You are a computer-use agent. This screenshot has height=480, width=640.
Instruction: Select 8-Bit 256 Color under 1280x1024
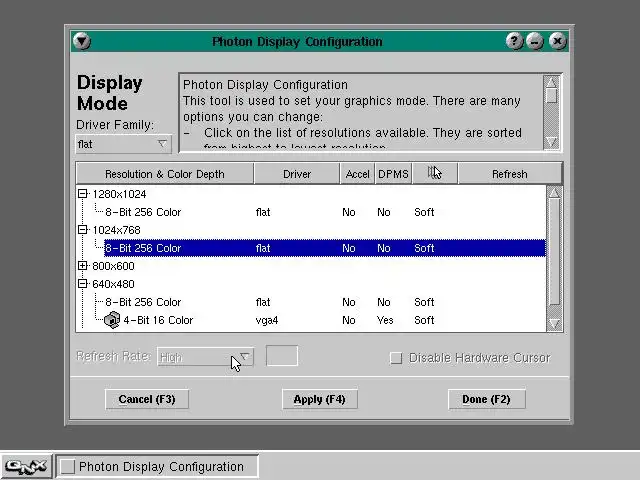coord(143,212)
